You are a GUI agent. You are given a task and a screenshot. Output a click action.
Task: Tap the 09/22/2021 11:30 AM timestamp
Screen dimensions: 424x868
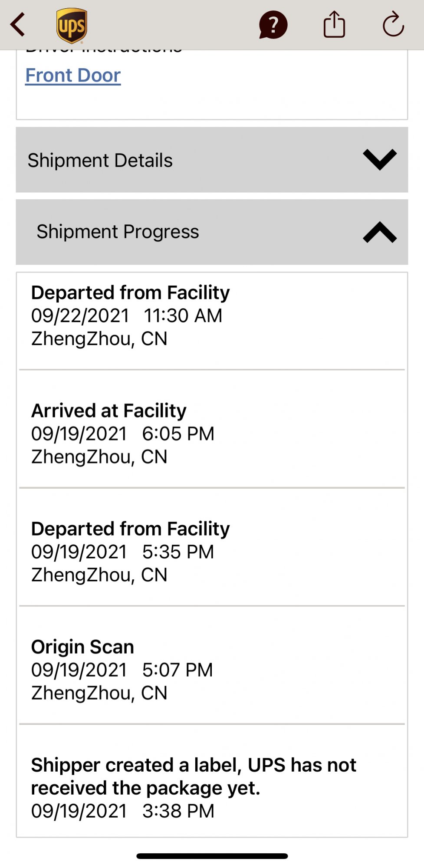click(x=126, y=316)
